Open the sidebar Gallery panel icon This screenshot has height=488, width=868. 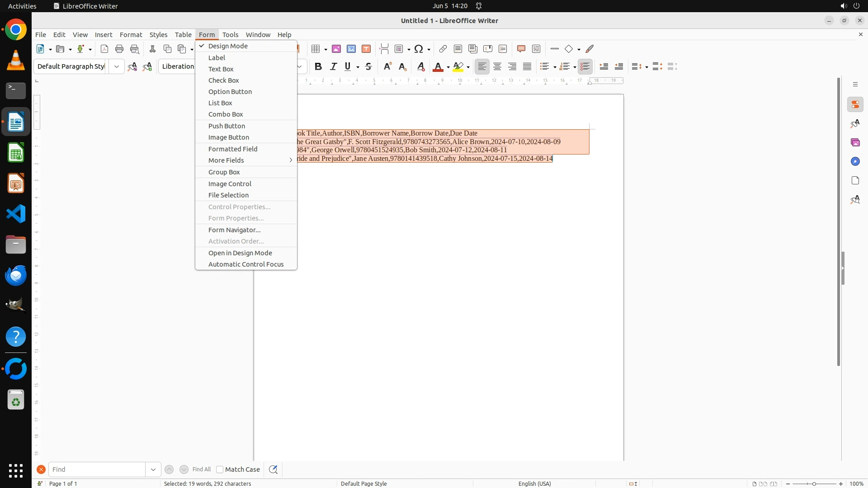[855, 143]
